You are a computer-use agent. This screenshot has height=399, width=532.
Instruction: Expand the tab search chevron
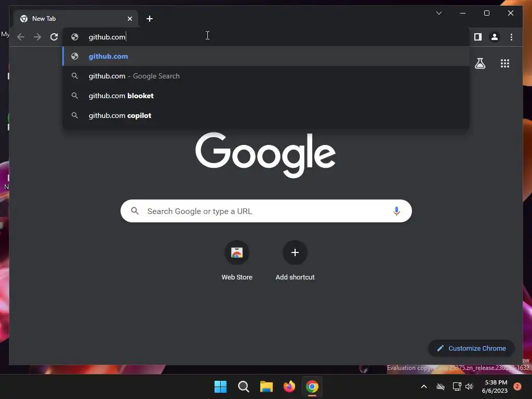point(439,13)
